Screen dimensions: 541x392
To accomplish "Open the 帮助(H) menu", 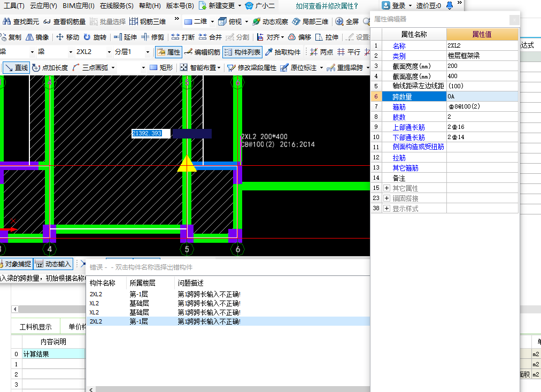I will tap(150, 5).
